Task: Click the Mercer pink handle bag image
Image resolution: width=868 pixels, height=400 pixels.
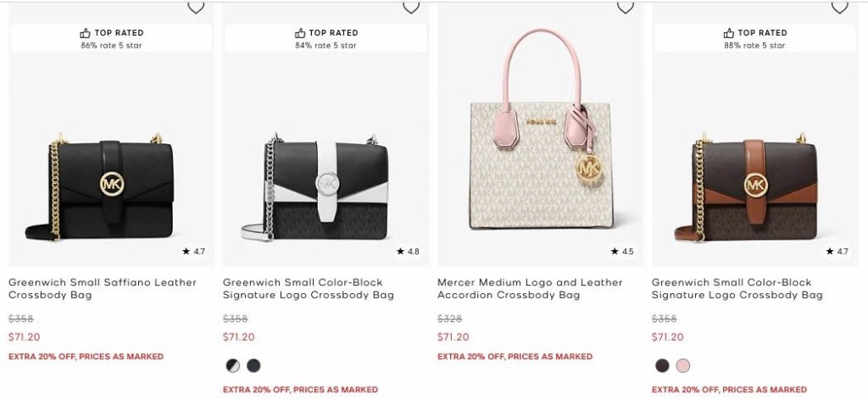Action: point(540,129)
